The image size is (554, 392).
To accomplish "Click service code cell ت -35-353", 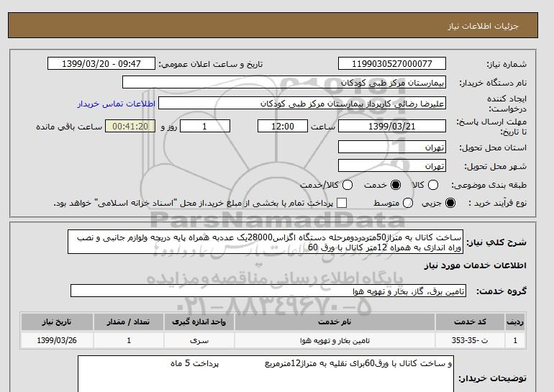I will coord(470,340).
